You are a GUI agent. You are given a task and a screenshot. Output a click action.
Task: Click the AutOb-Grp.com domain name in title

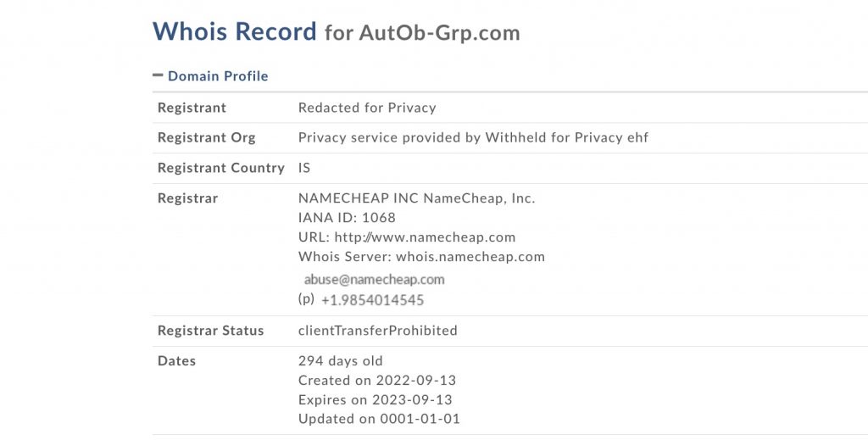coord(439,33)
